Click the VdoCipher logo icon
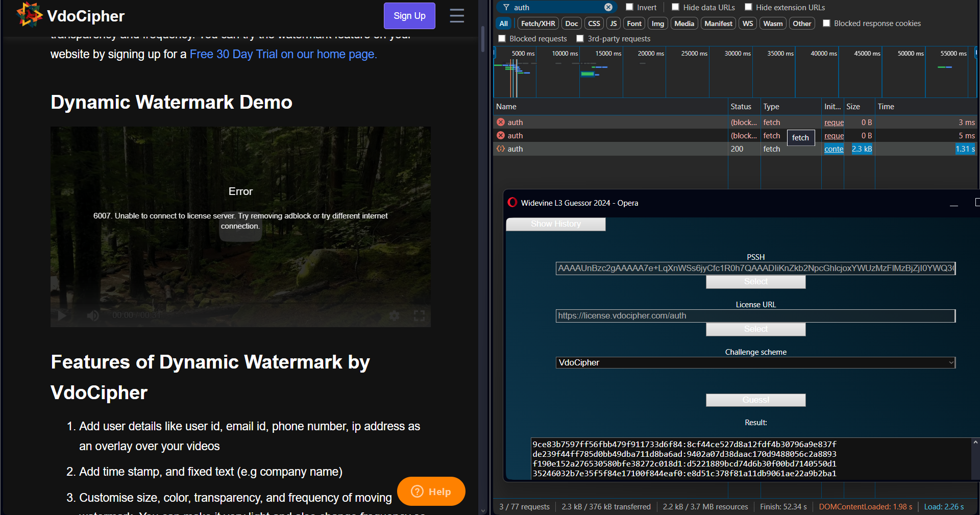 pyautogui.click(x=29, y=15)
